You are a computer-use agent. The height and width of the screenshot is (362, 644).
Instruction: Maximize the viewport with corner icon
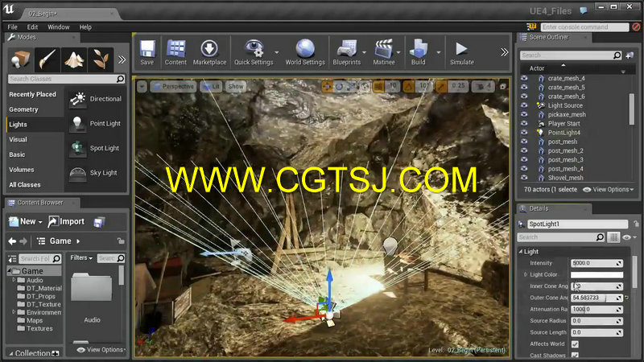(x=502, y=87)
